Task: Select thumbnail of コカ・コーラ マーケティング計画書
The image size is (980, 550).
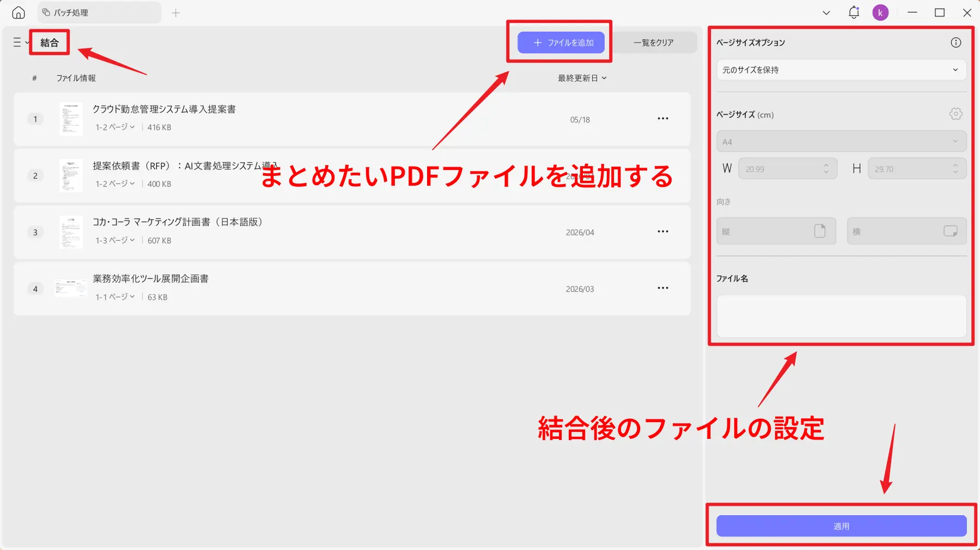Action: pos(71,232)
